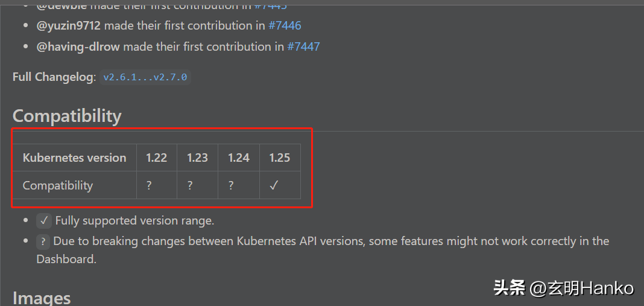Click the Kubernetes version header cell
Viewport: 644px width, 306px height.
click(x=74, y=158)
